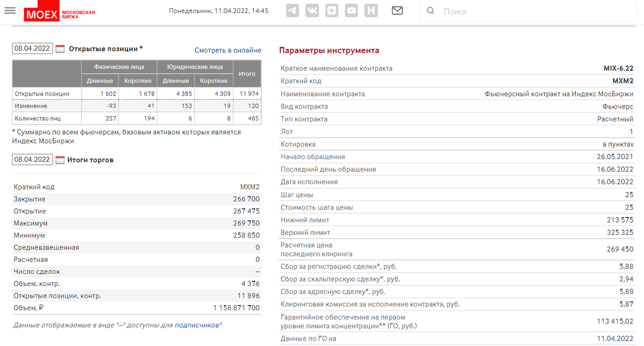Click the Количество лиц row label
This screenshot has width=644, height=346.
point(38,118)
